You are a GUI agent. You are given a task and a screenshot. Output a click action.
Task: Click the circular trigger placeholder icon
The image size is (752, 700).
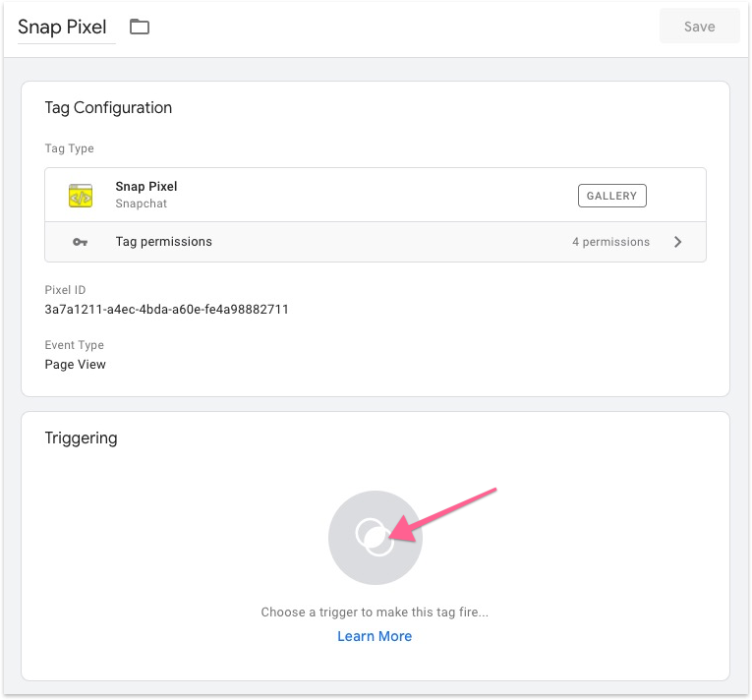coord(375,538)
